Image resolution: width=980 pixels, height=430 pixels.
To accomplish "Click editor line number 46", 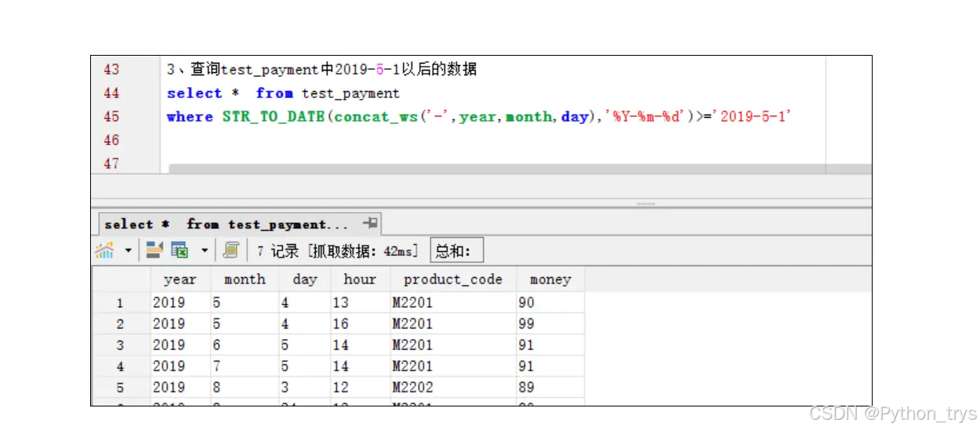I will coord(112,140).
